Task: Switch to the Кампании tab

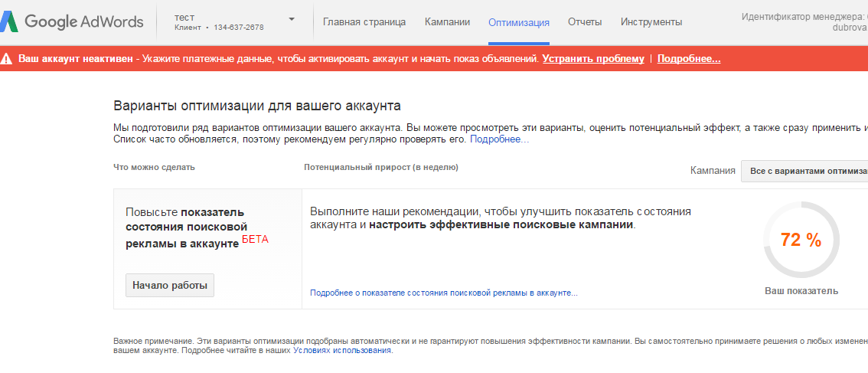Action: tap(447, 22)
